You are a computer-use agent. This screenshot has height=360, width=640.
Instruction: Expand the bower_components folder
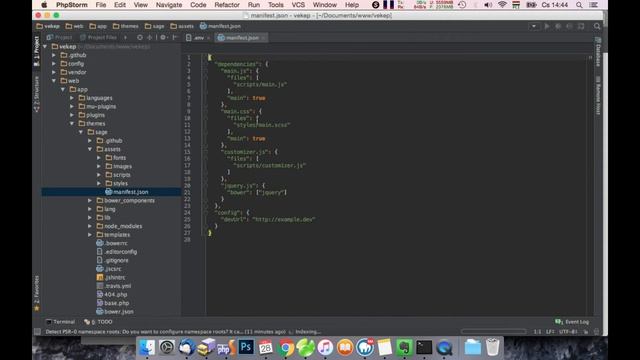click(x=90, y=200)
